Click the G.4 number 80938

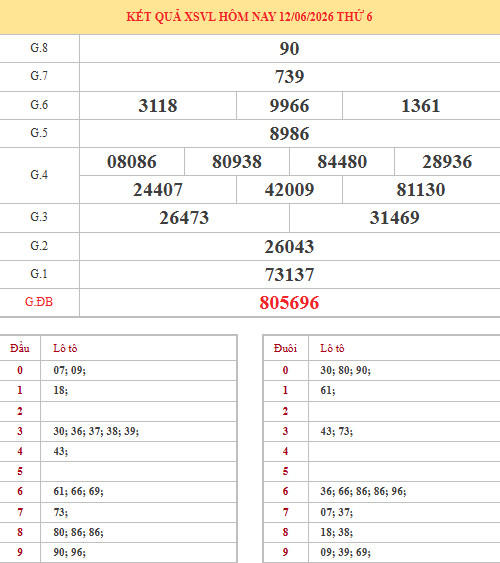tap(237, 162)
